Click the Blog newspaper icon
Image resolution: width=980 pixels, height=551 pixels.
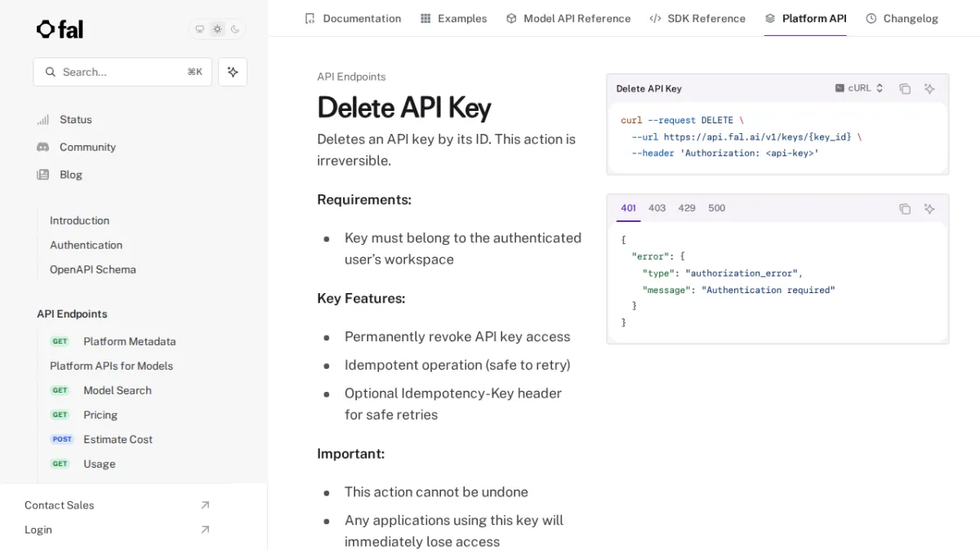pyautogui.click(x=42, y=175)
